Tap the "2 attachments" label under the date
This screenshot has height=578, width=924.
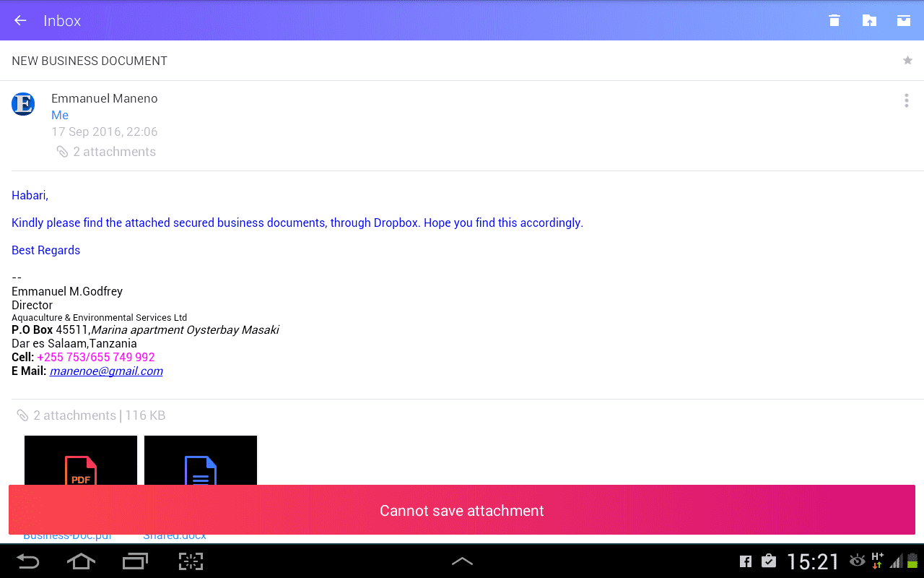[x=106, y=152]
